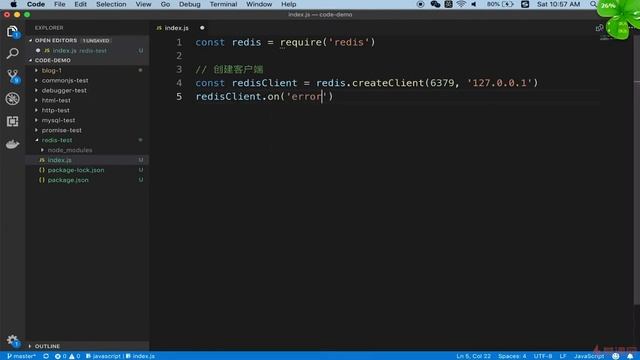Click Spaces: 4 indentation setting
Viewport: 640px width, 360px height.
click(512, 356)
